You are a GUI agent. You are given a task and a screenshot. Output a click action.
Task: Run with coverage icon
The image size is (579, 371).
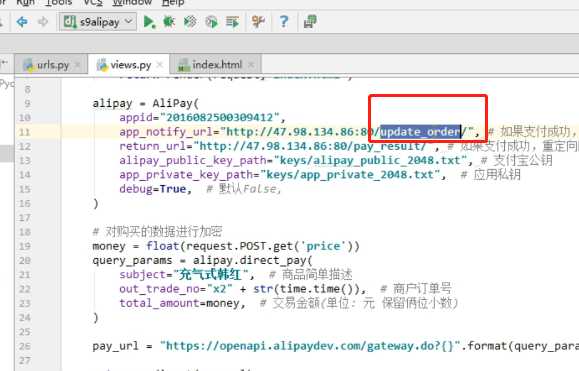click(x=190, y=22)
